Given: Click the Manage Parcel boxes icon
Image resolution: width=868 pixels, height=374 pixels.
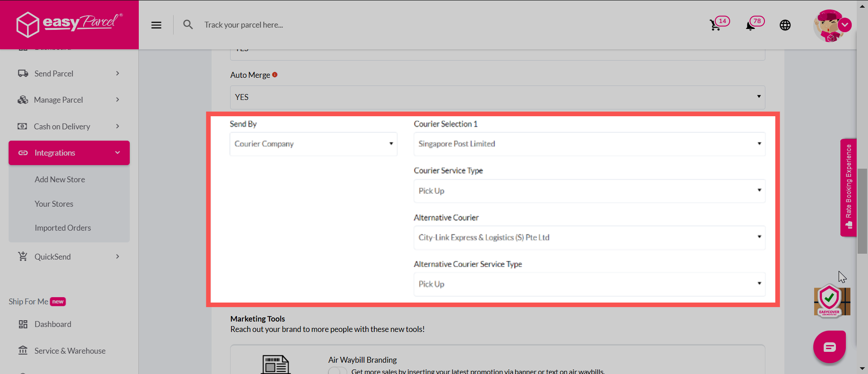Looking at the screenshot, I should pyautogui.click(x=23, y=99).
